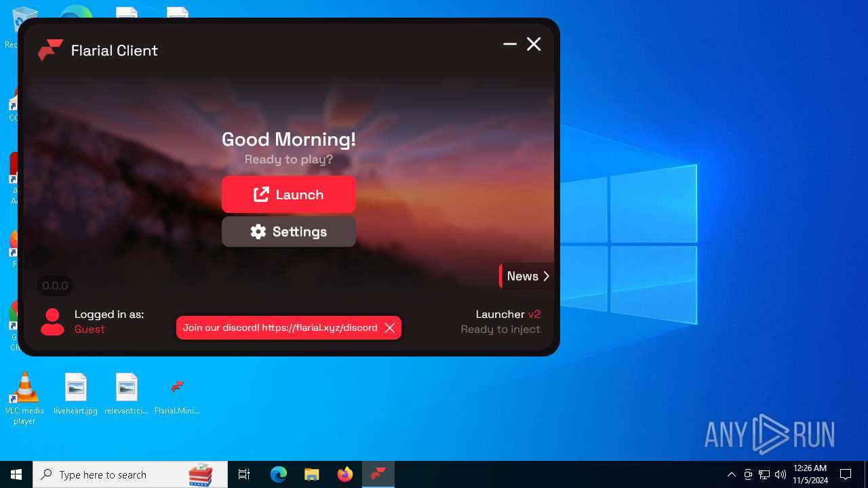The height and width of the screenshot is (488, 868).
Task: Open the network status tray icon
Action: [764, 474]
